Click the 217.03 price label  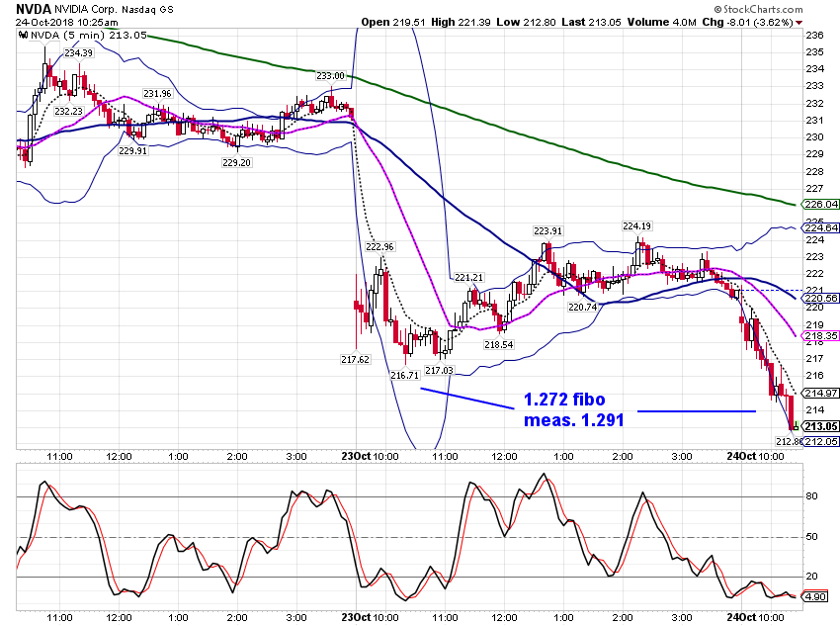coord(440,370)
